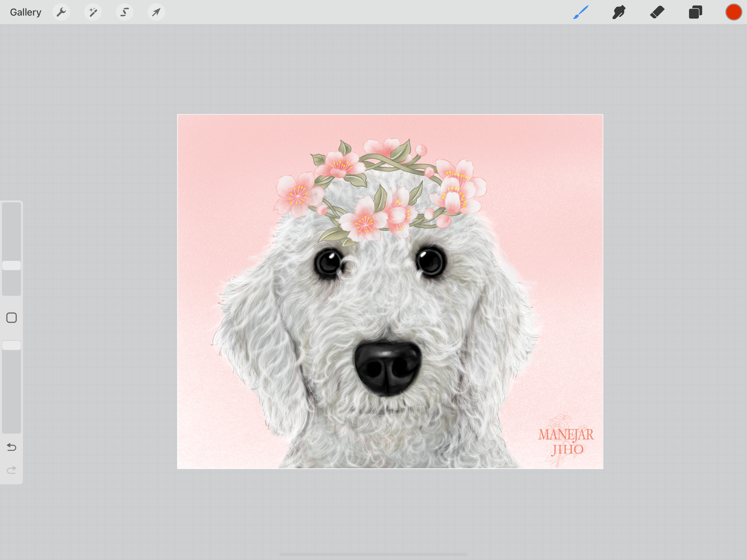Click the brush opacity slider handle
747x560 pixels.
(11, 345)
